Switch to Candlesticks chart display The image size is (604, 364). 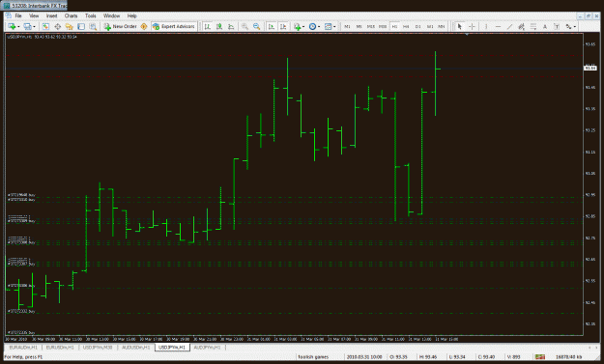pos(219,26)
